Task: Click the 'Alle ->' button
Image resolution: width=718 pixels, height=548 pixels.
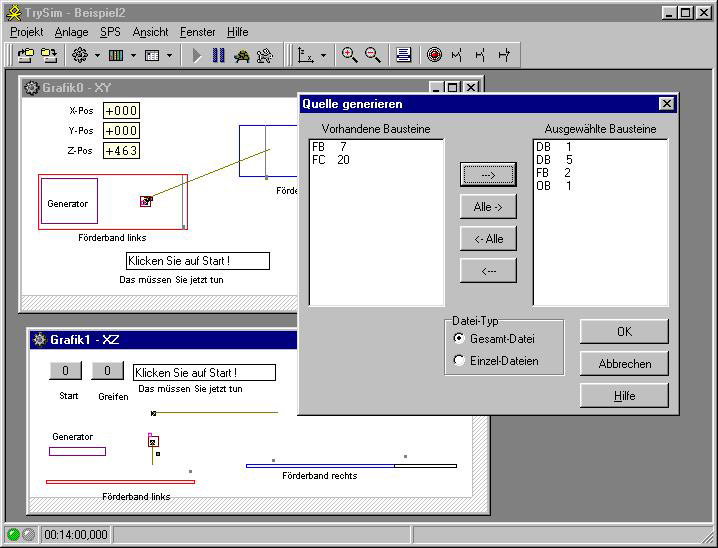Action: click(488, 207)
